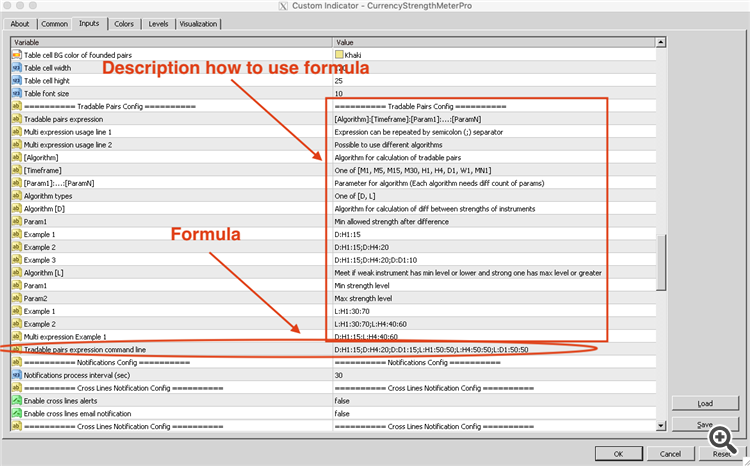Click string icon of Param2 row
Viewport: 750px width, 466px height.
click(x=16, y=298)
